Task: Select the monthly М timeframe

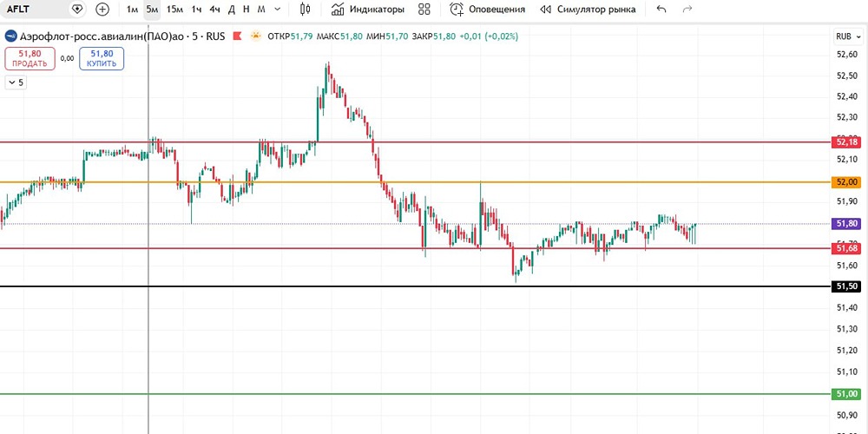Action: point(261,10)
